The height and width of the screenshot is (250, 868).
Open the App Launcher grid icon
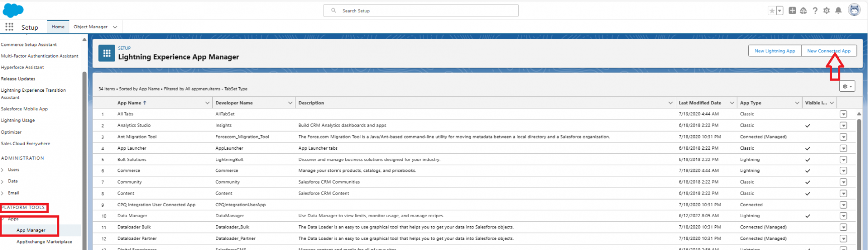[9, 27]
